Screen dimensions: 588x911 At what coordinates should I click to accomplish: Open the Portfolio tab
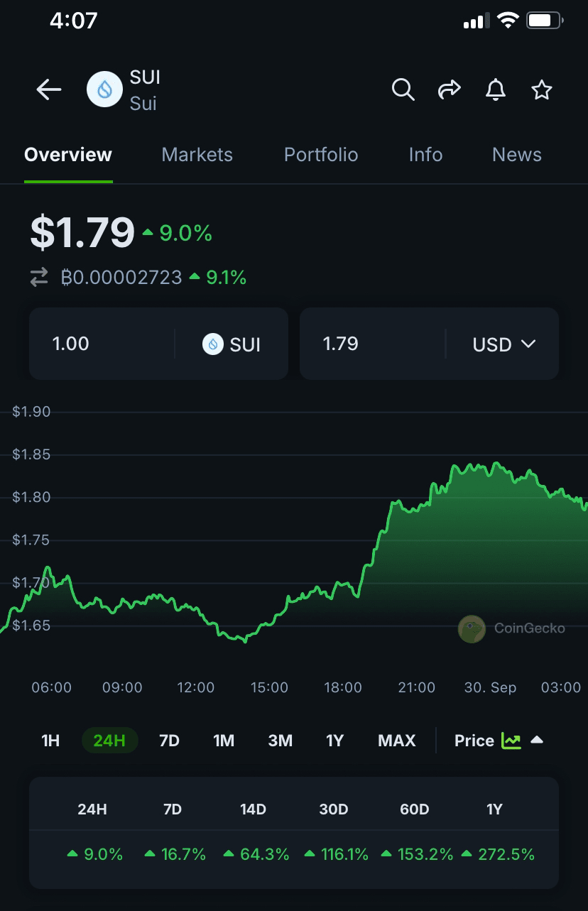tap(321, 155)
